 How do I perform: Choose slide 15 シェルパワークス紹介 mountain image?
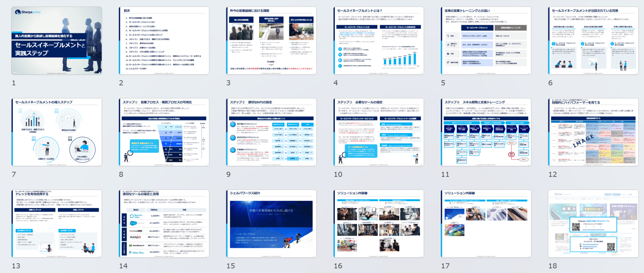coord(271,223)
